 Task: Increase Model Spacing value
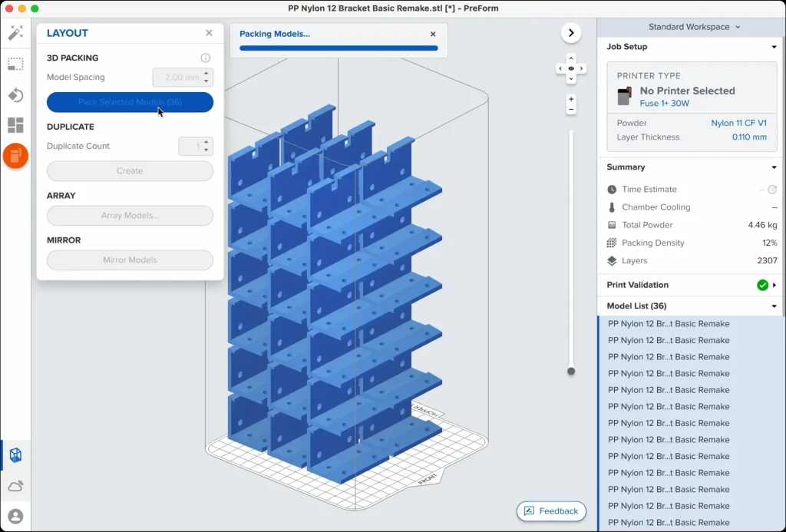(x=206, y=74)
